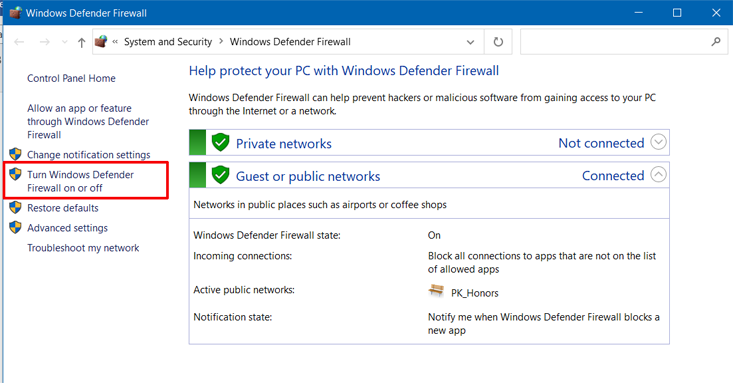Click the Back navigation arrow

pyautogui.click(x=19, y=42)
